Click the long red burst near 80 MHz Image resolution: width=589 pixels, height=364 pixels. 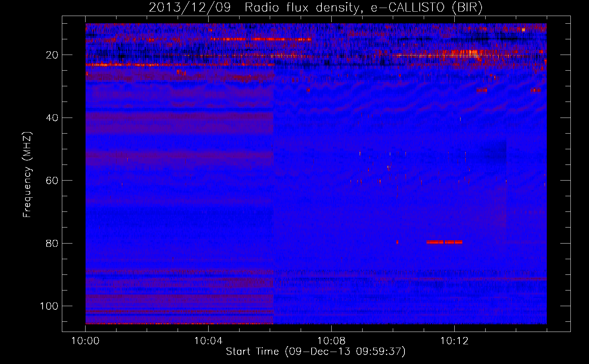(x=444, y=242)
